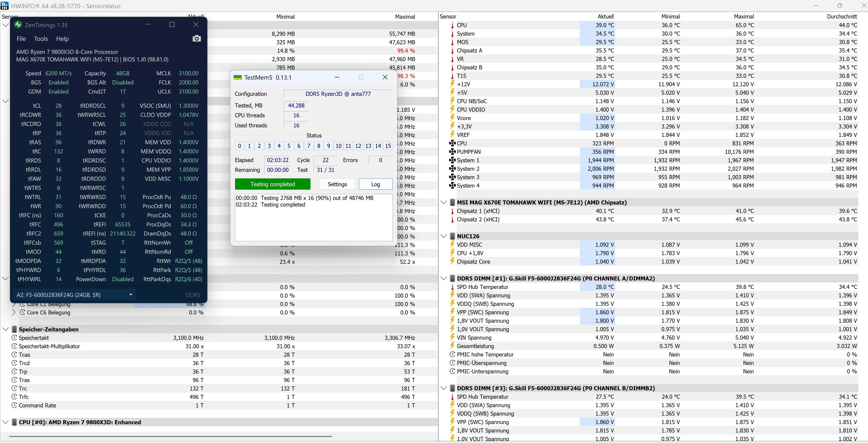This screenshot has height=443, width=868.
Task: Click the +12V voltage lightning icon
Action: tap(452, 84)
